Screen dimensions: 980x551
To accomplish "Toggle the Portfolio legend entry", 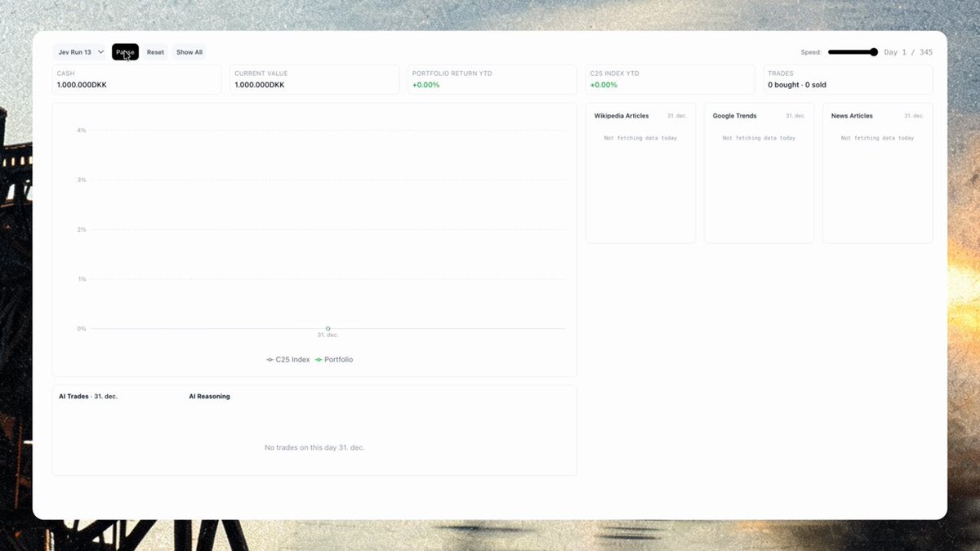I will pyautogui.click(x=334, y=359).
